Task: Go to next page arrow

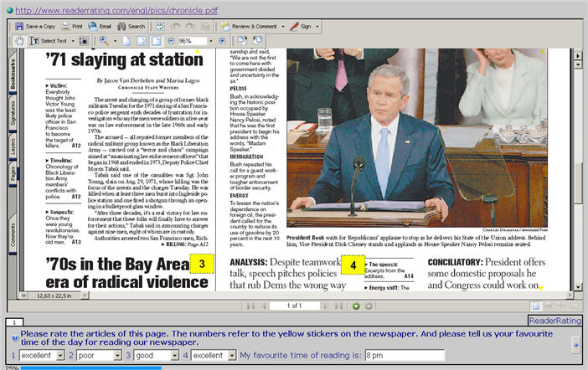Action: (326, 306)
